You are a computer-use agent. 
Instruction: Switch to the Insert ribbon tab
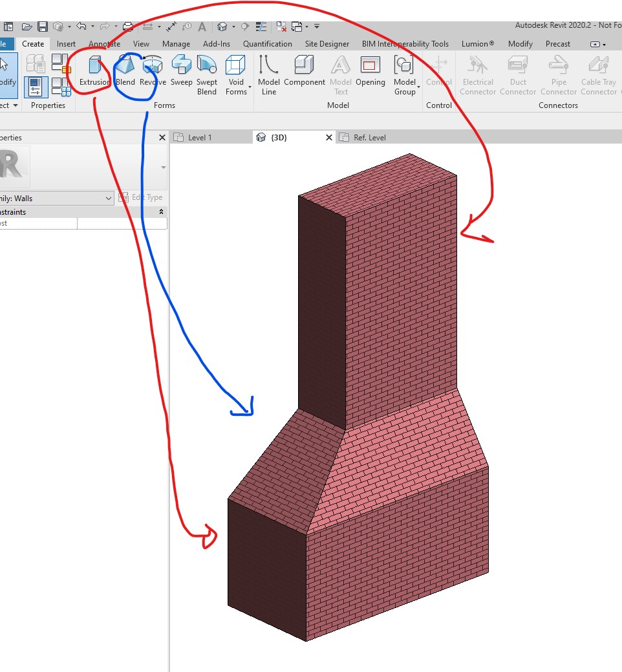(x=66, y=44)
